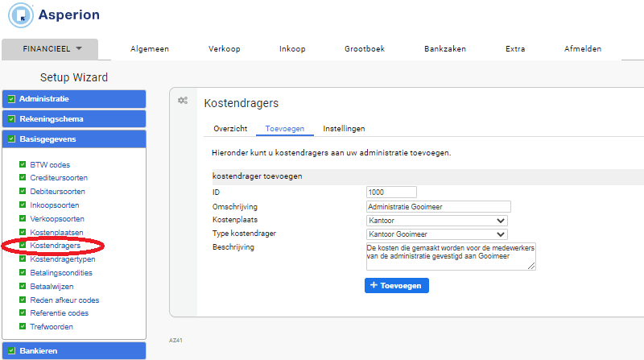Image resolution: width=644 pixels, height=360 pixels.
Task: Open the Inkoop menu
Action: coord(292,49)
